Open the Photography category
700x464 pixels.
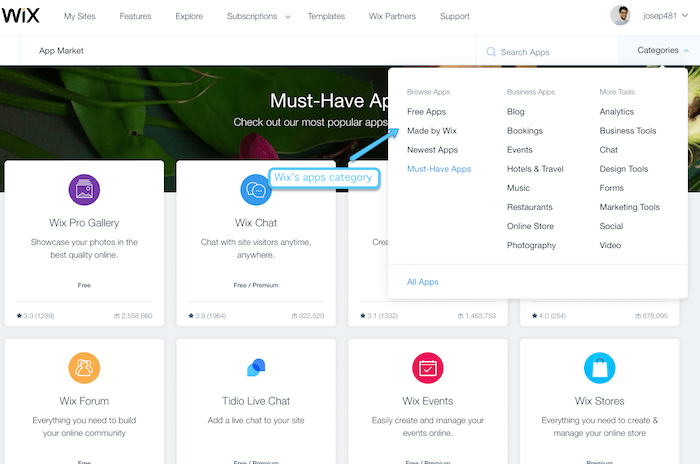tap(531, 246)
